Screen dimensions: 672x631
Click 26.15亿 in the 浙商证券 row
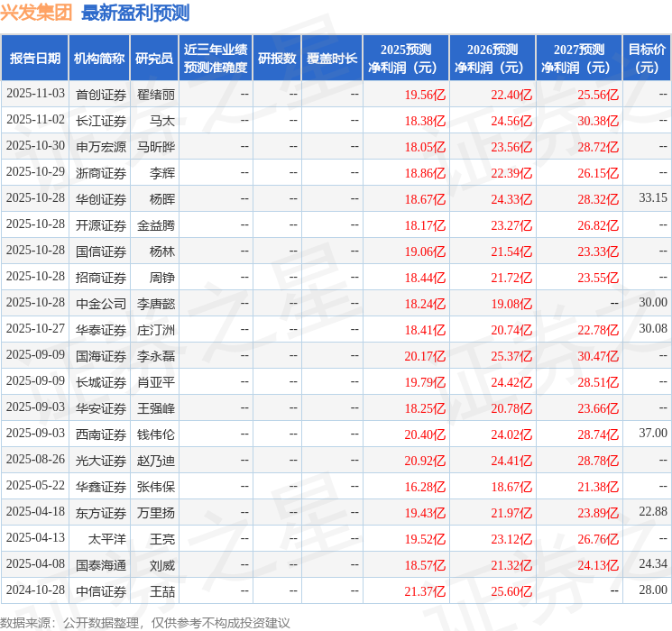click(598, 173)
